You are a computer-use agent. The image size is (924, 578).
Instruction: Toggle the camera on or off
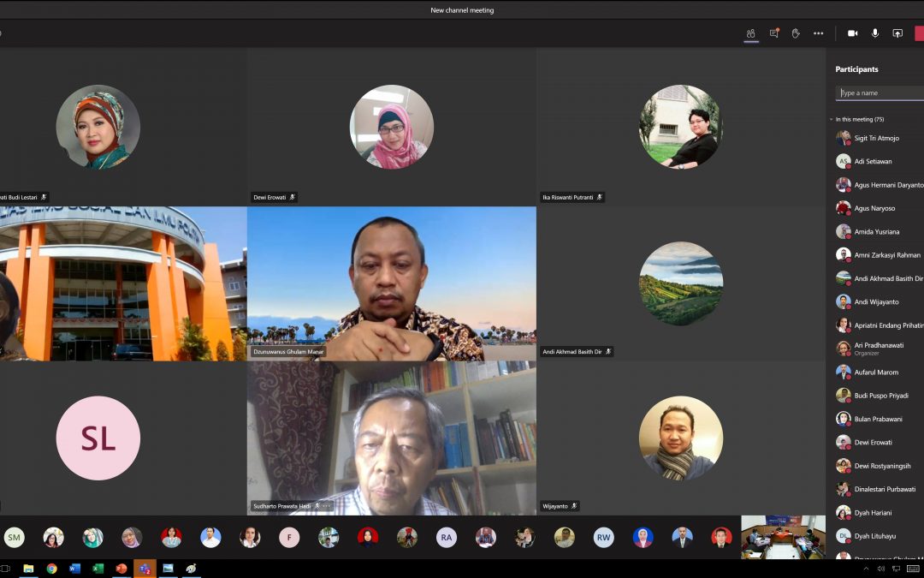(852, 33)
